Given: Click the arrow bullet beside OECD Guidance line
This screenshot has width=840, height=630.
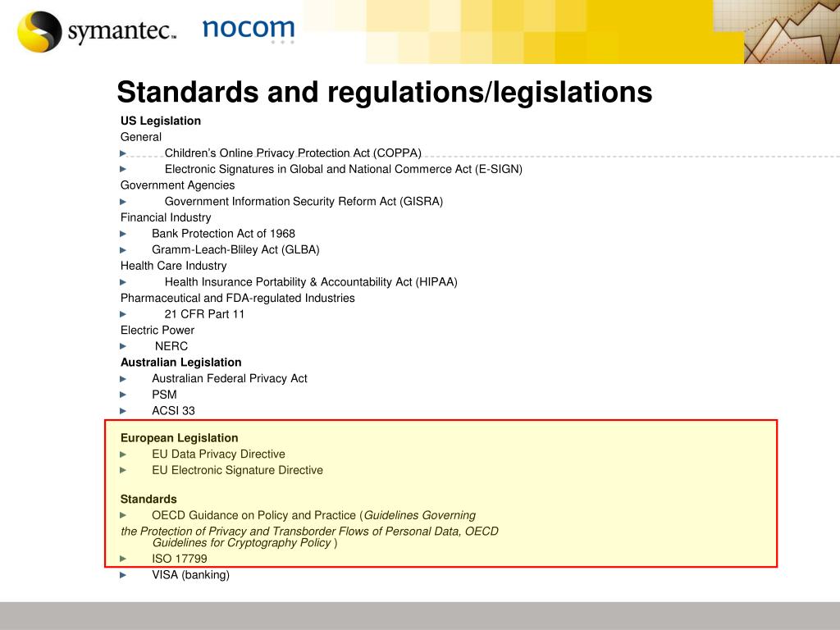Looking at the screenshot, I should pyautogui.click(x=123, y=516).
